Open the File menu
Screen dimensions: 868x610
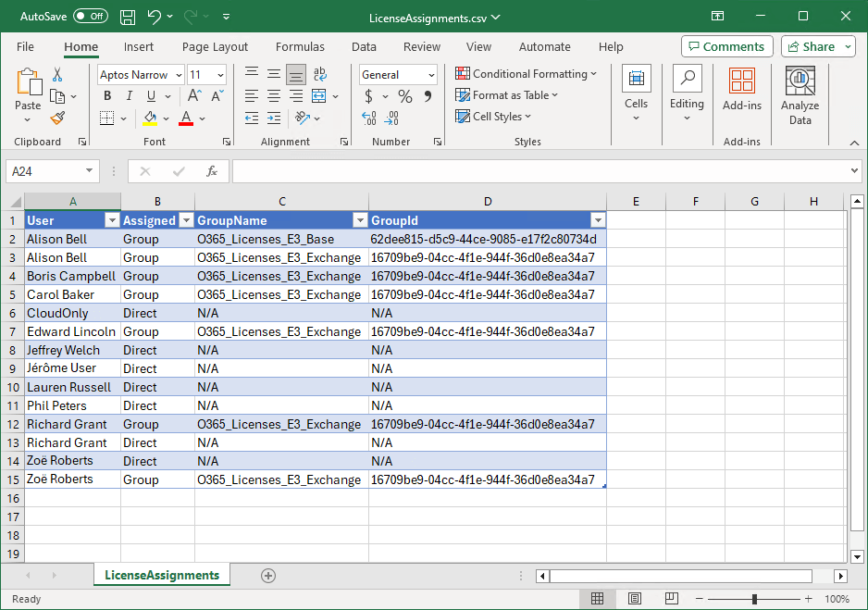point(25,47)
